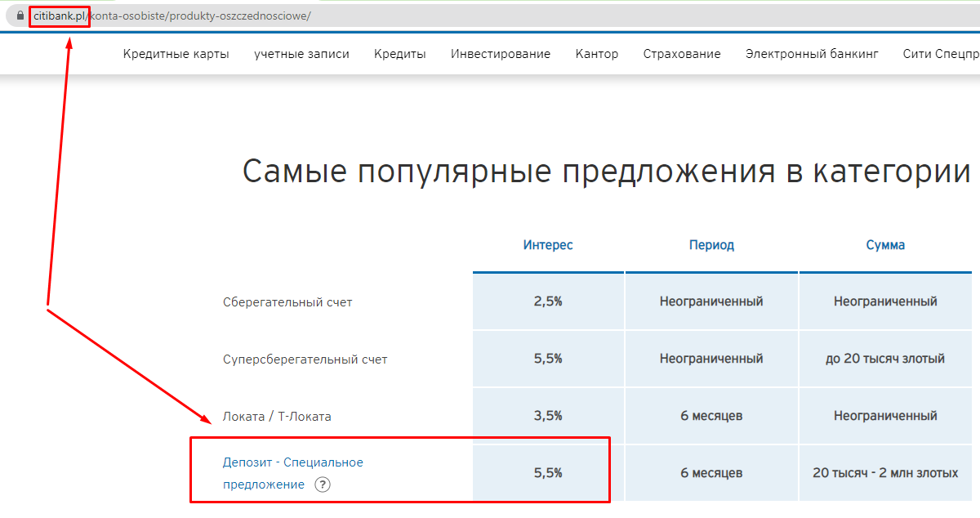Image resolution: width=980 pixels, height=518 pixels.
Task: Click the 20 тысяч - 2 млн злотых cell
Action: coord(885,473)
